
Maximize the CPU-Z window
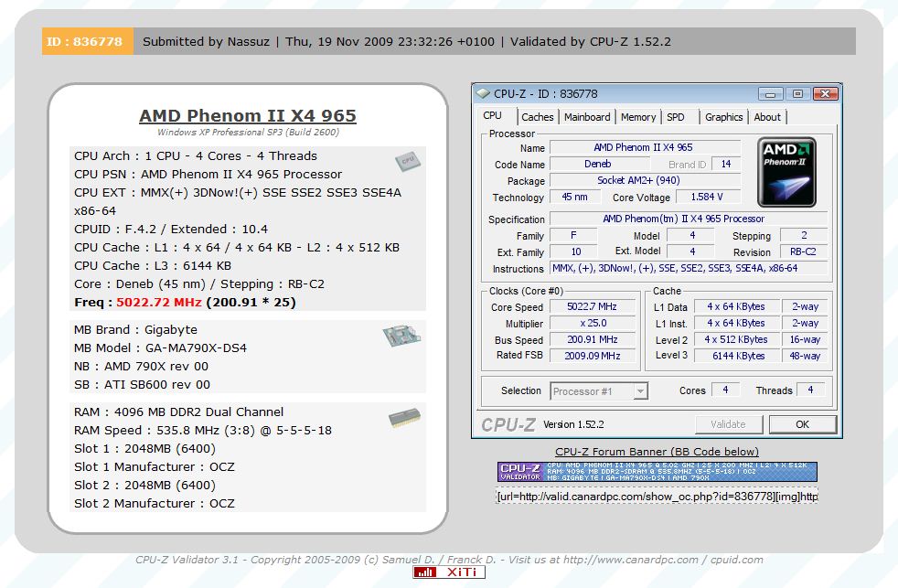pos(797,93)
